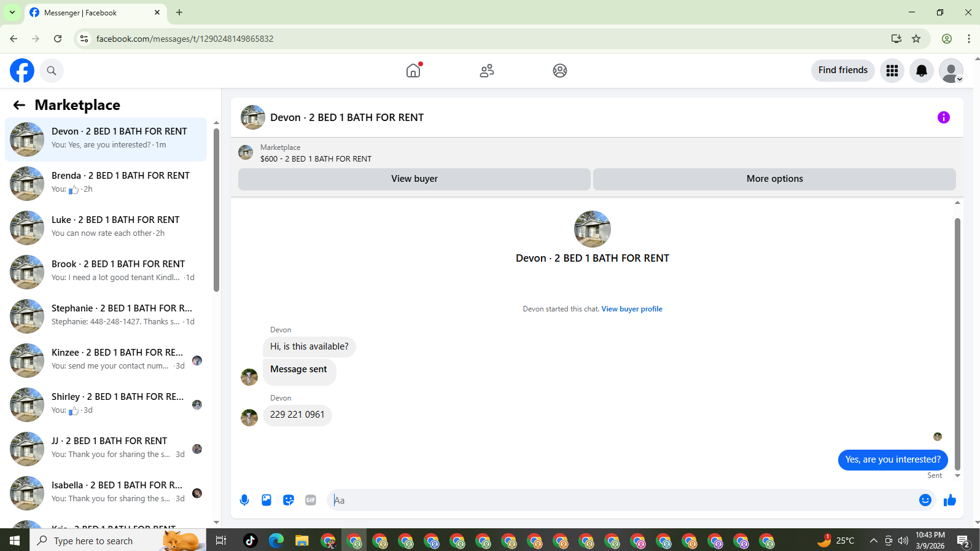The image size is (980, 551).
Task: Select Kinzee's conversation row
Action: 106,361
